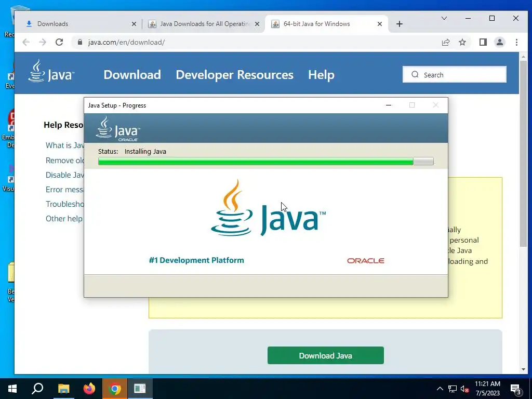Open the notification center icon
Viewport: 532px width, 399px height.
coord(516,389)
